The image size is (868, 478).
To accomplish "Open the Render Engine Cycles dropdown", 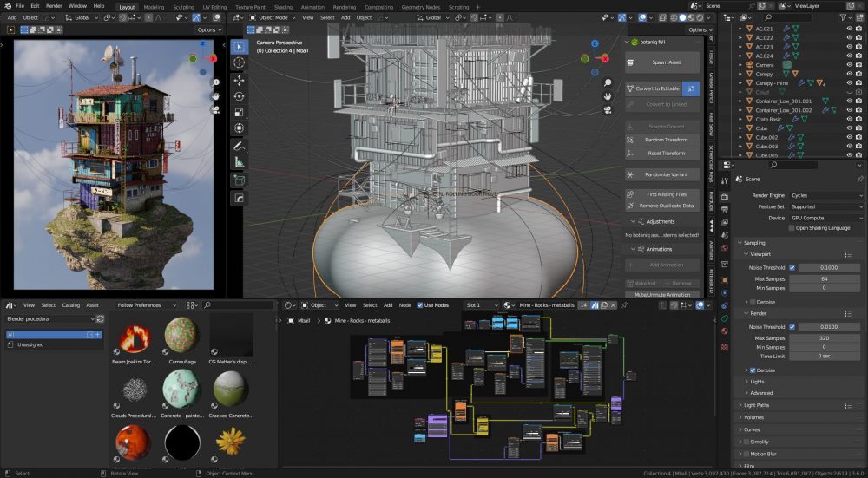I will pyautogui.click(x=826, y=195).
